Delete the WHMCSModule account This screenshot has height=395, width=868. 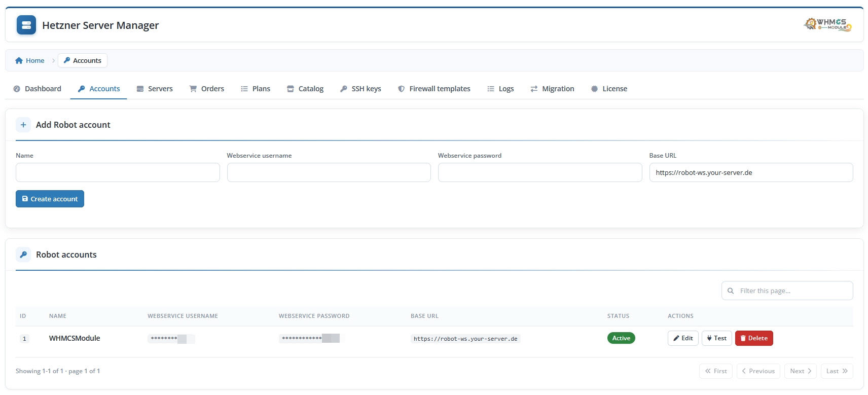[x=754, y=338]
